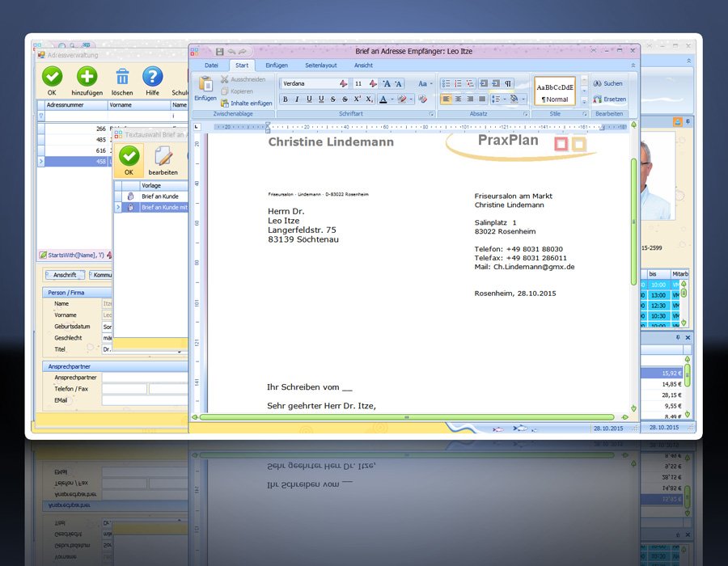Click the blue Hilfe question mark icon
This screenshot has height=566, width=728.
pos(152,76)
